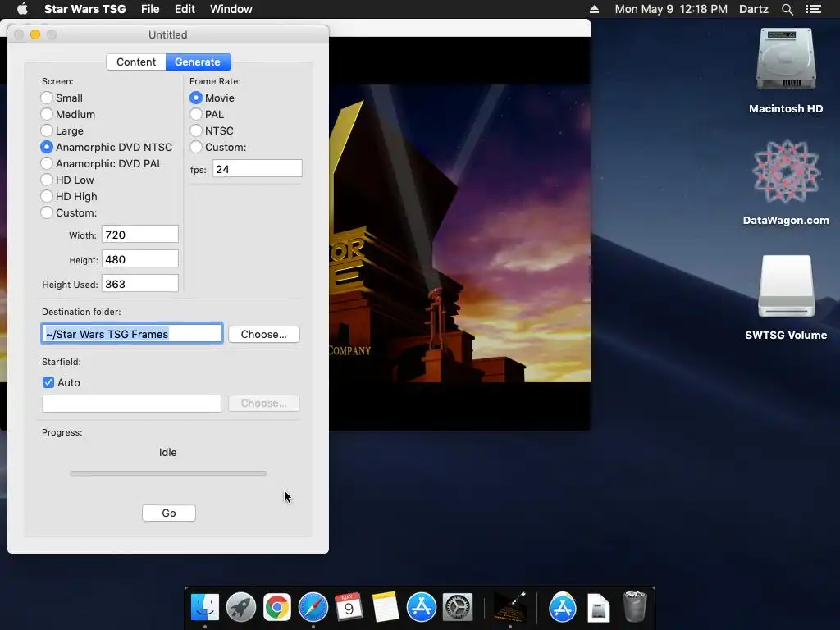
Task: Click the Height input field
Action: coord(139,259)
